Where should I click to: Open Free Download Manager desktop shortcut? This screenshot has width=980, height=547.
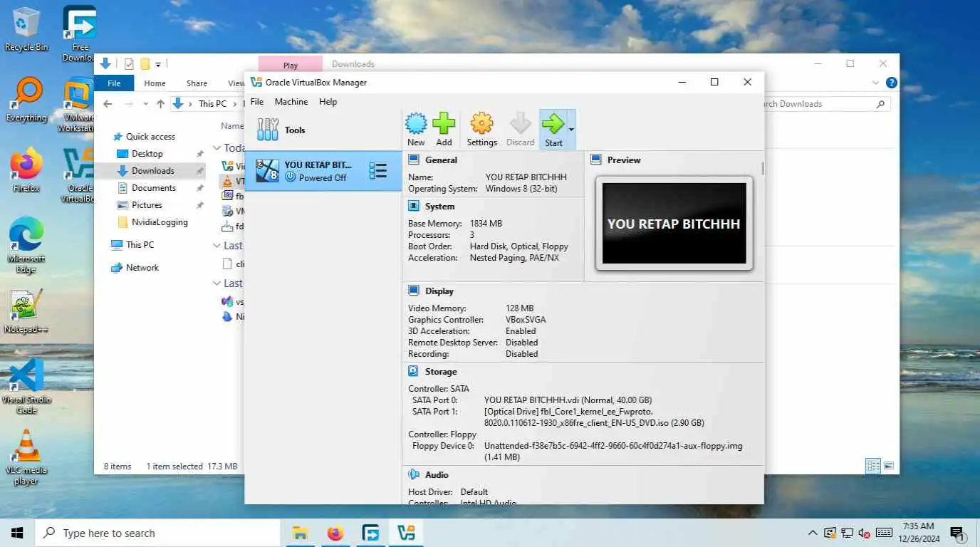[x=80, y=33]
